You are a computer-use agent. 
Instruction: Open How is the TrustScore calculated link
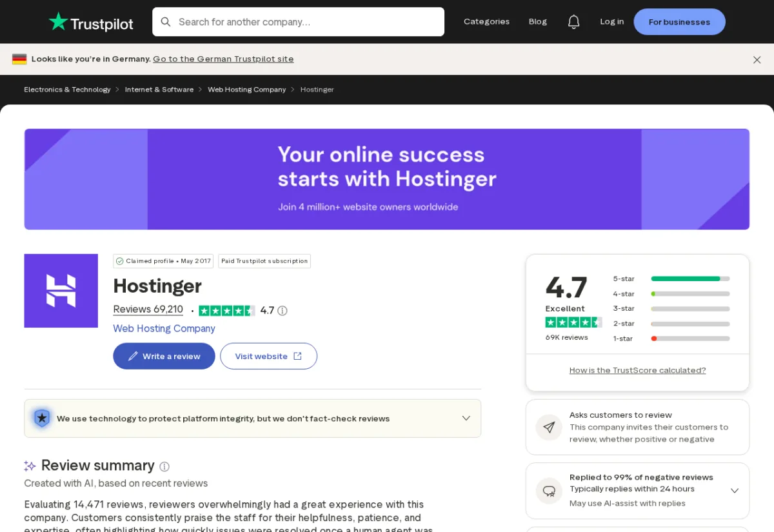pyautogui.click(x=637, y=370)
